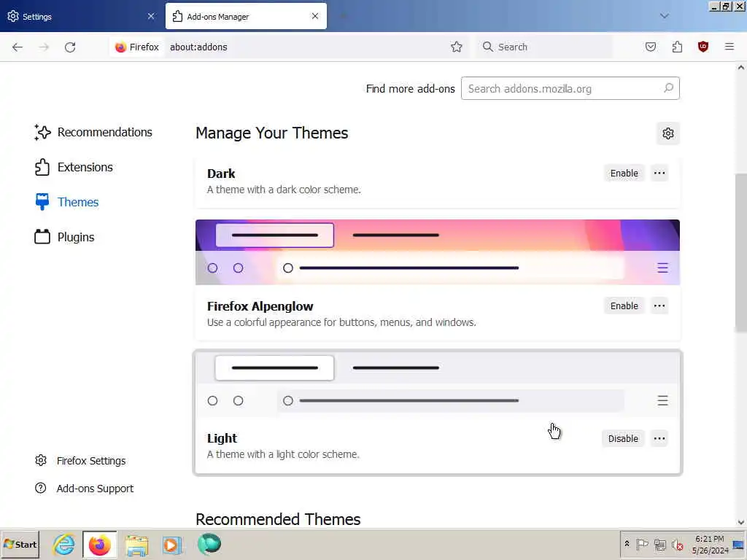Select the Add-ons Manager tab
Viewport: 747px width, 560px height.
tap(246, 16)
